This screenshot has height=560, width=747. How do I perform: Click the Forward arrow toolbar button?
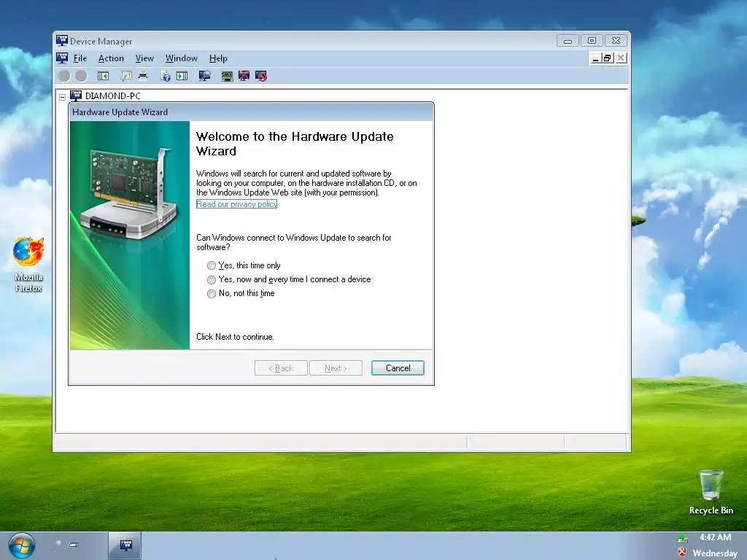pos(82,76)
